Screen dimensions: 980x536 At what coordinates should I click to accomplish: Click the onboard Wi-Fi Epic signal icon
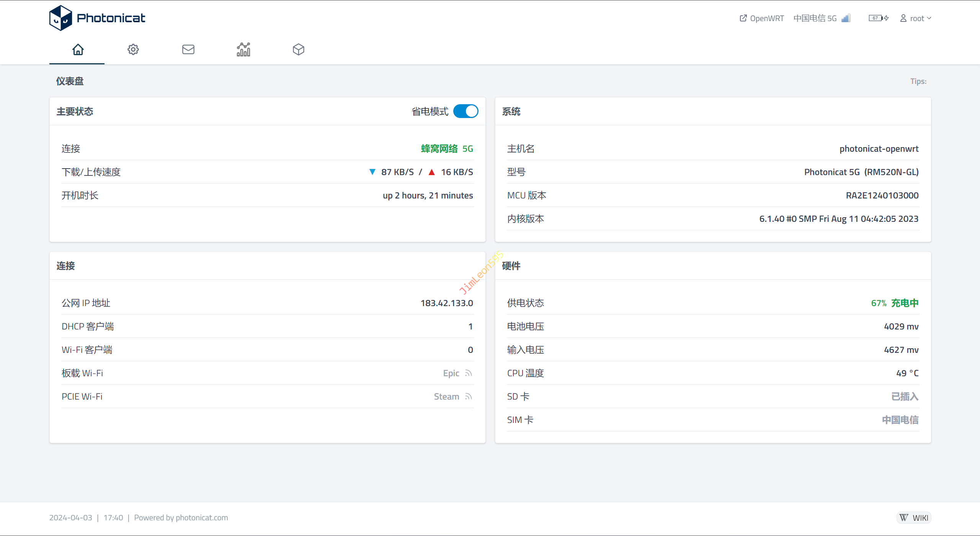(x=469, y=373)
